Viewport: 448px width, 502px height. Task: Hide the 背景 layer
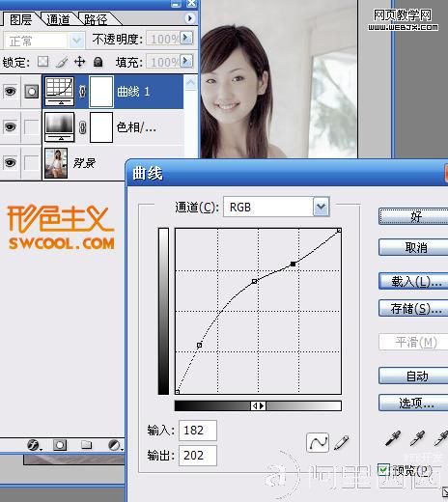point(10,162)
